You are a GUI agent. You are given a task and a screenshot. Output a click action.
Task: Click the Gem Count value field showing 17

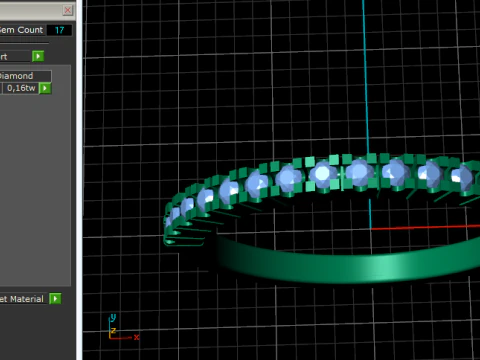point(59,30)
